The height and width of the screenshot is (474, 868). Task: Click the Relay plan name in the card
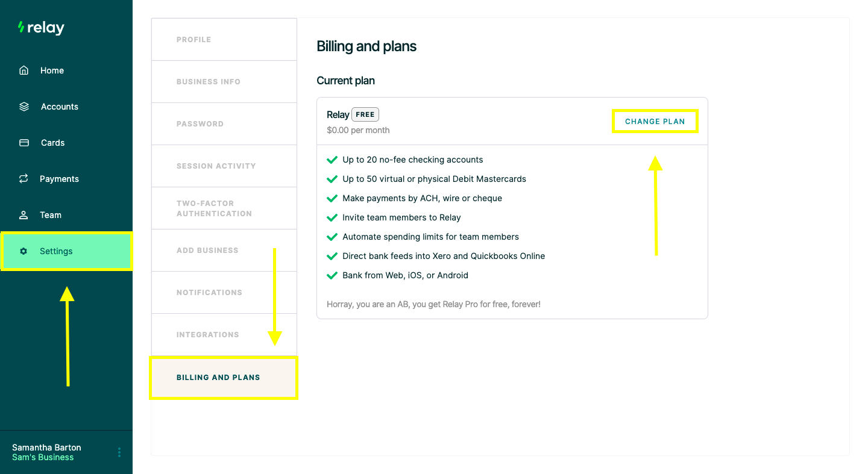338,115
